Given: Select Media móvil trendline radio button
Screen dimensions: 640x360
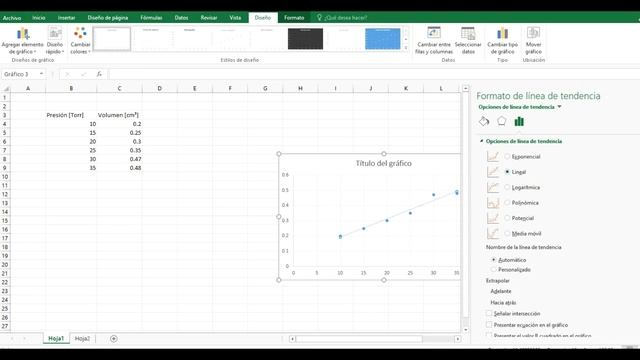Looking at the screenshot, I should [x=507, y=233].
